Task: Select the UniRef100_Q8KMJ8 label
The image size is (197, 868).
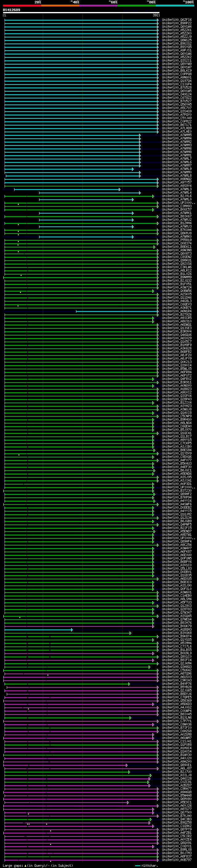Action: pyautogui.click(x=177, y=233)
